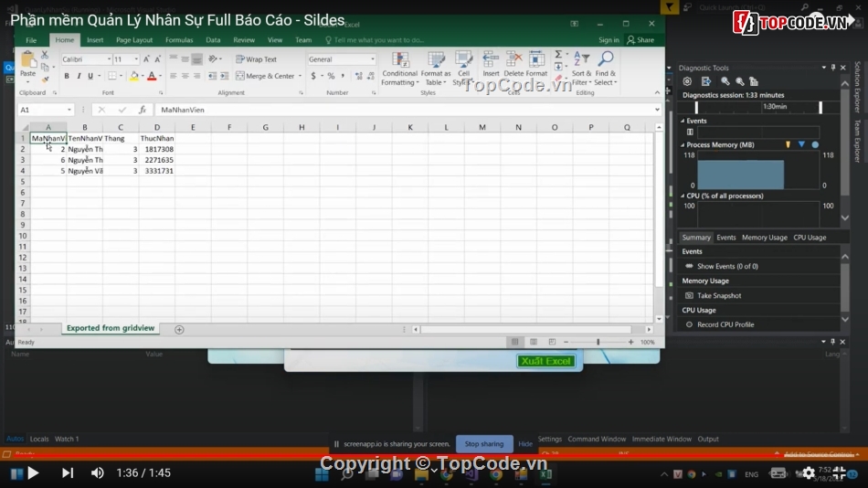Viewport: 868px width, 488px height.
Task: Toggle Record CPU Profile option
Action: tap(720, 324)
